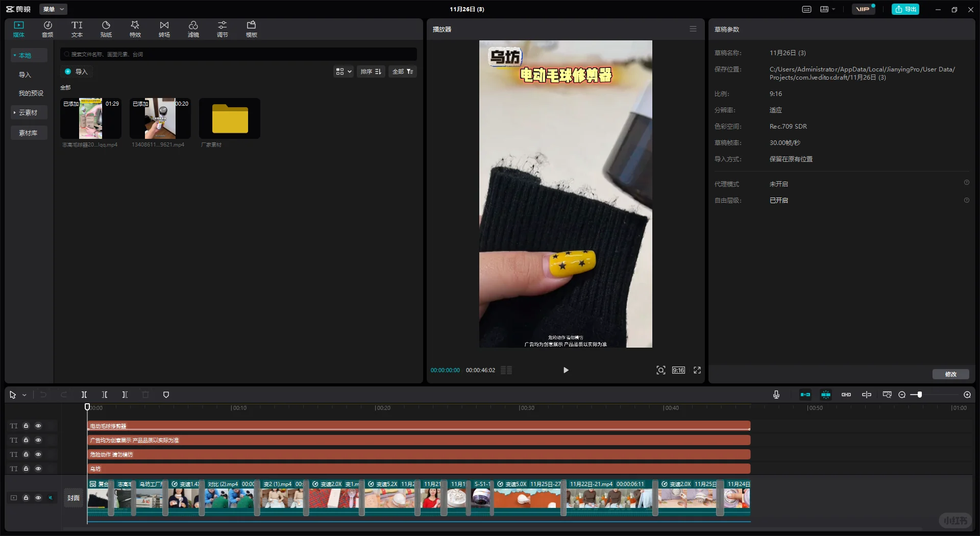Open the 文本 text panel
The image size is (980, 536).
click(x=77, y=29)
